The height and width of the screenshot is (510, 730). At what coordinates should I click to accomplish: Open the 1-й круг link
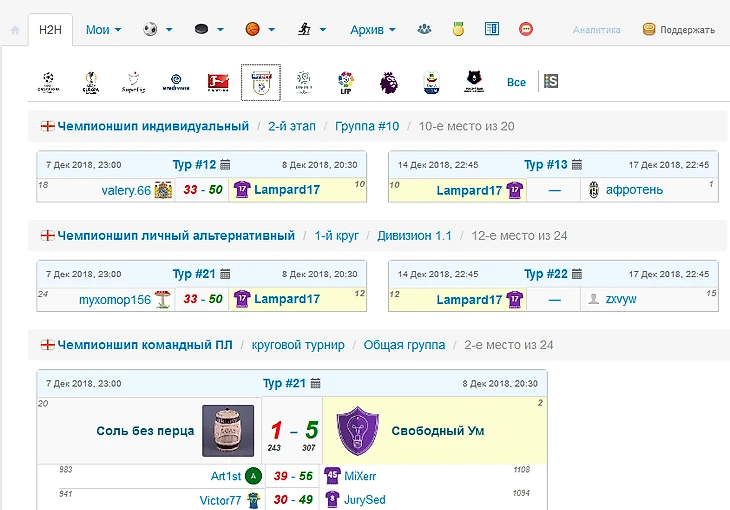click(x=337, y=236)
